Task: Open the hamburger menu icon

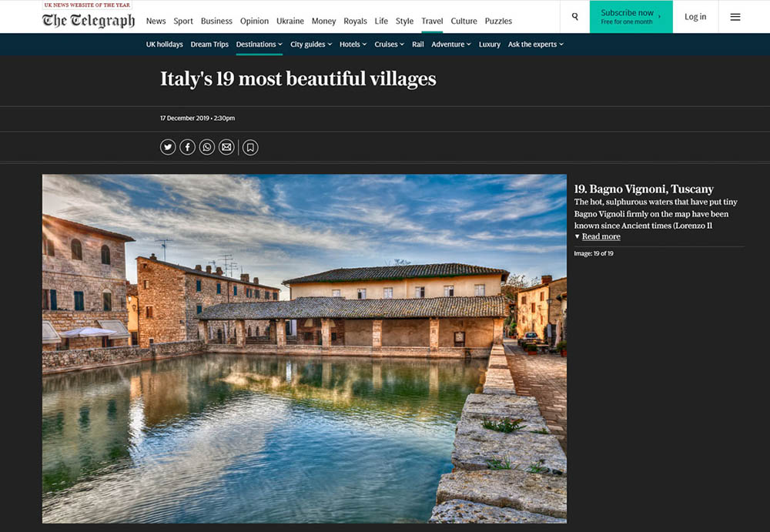Action: pyautogui.click(x=735, y=17)
